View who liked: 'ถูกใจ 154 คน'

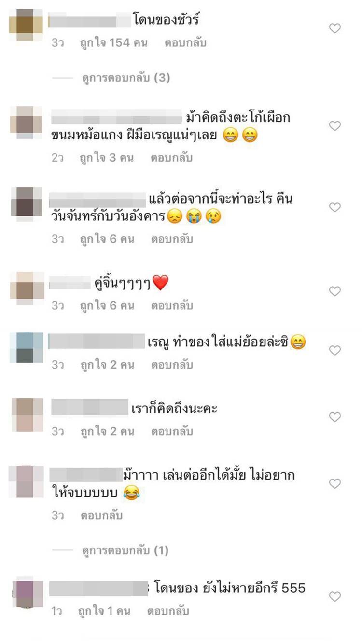[x=113, y=43]
